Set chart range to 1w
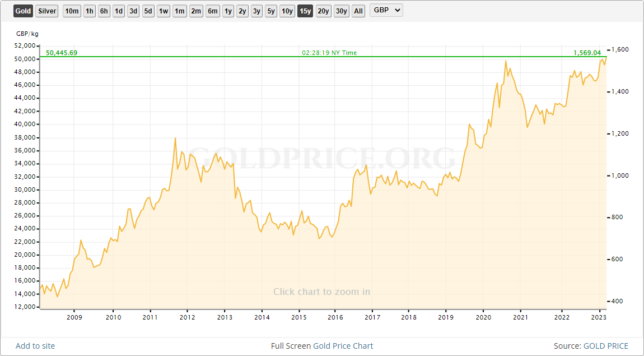 point(164,11)
